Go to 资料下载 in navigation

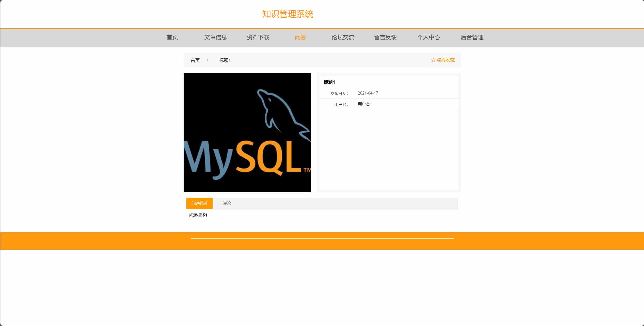258,37
